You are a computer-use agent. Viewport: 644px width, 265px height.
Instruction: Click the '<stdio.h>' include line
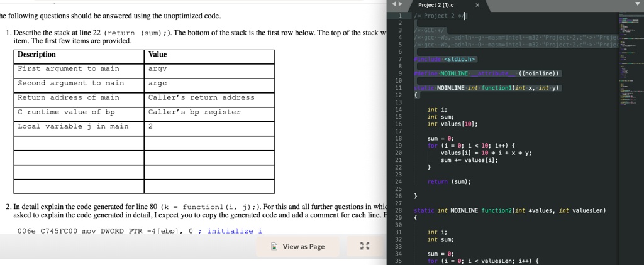click(x=445, y=60)
